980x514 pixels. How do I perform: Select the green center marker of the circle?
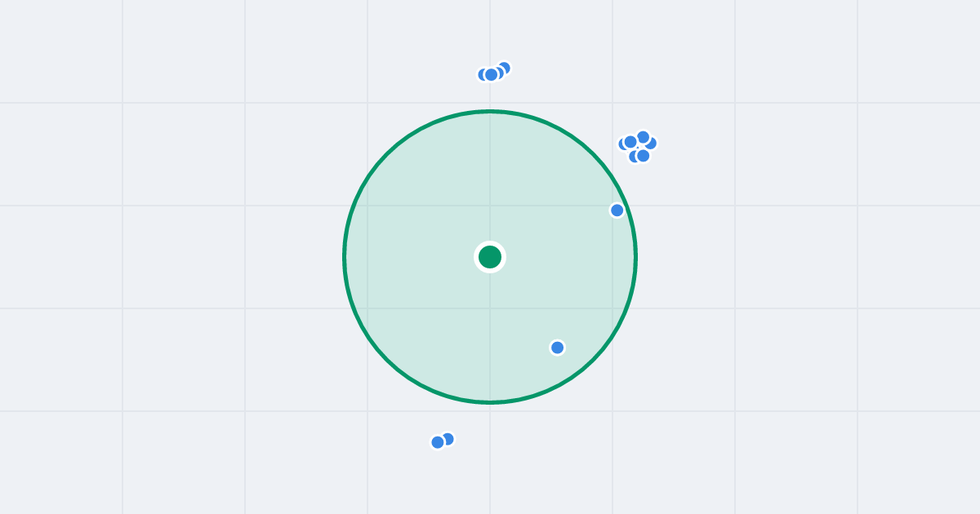click(x=490, y=257)
